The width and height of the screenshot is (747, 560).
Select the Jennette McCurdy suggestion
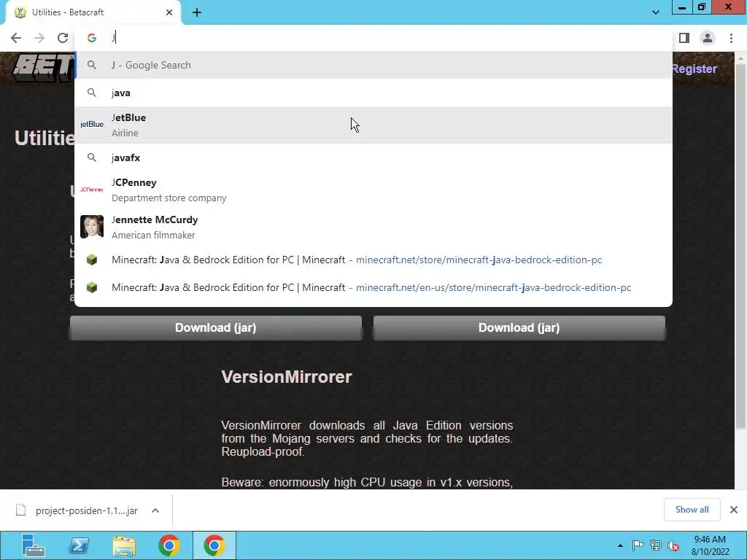(x=373, y=227)
